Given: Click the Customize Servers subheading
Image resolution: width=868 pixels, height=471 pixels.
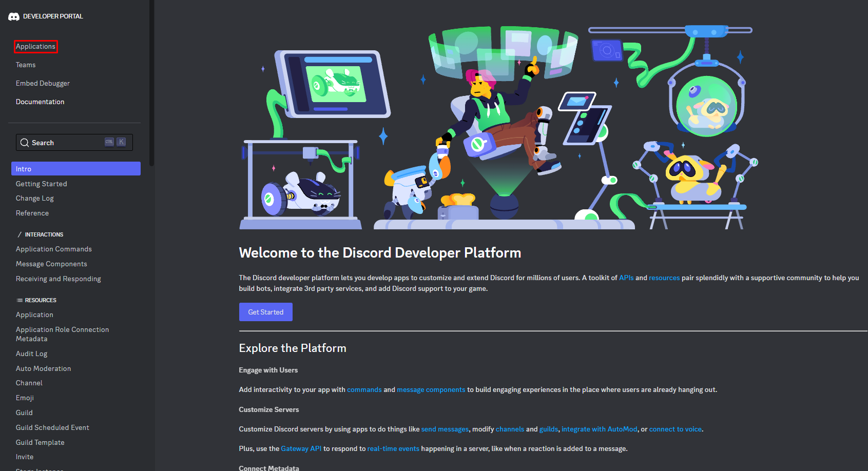Looking at the screenshot, I should coord(269,409).
